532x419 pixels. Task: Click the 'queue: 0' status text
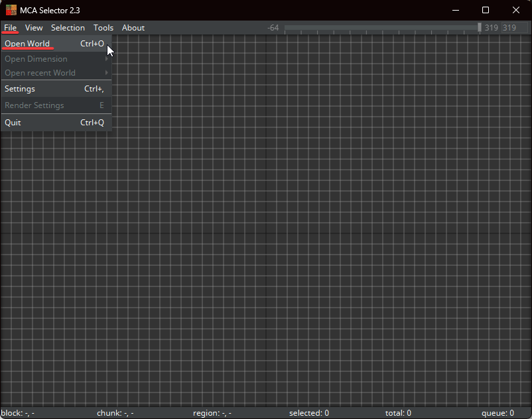coord(498,413)
